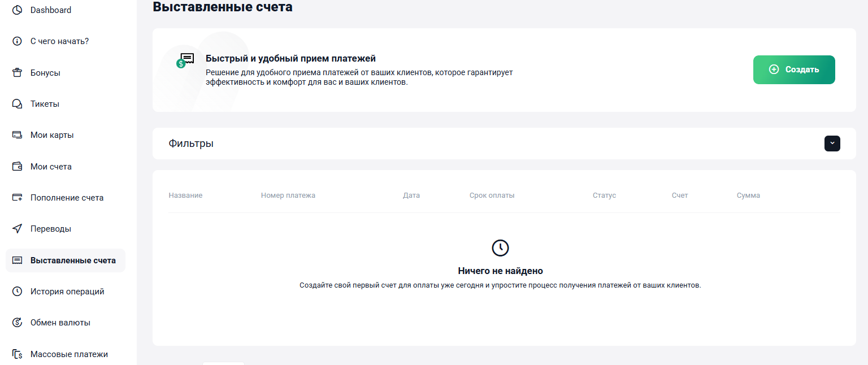Viewport: 868px width, 365px height.
Task: Click the Обмен валюты exchange icon
Action: 18,323
